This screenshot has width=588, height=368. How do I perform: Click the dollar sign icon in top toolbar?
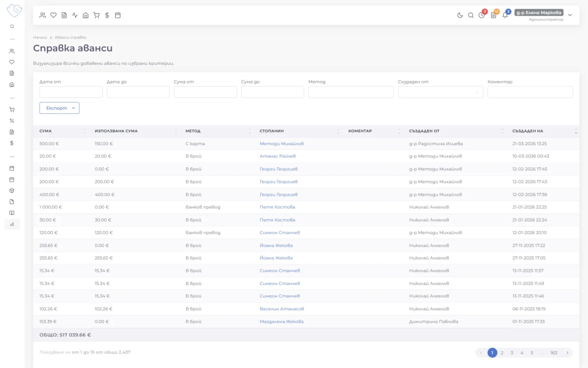click(107, 15)
